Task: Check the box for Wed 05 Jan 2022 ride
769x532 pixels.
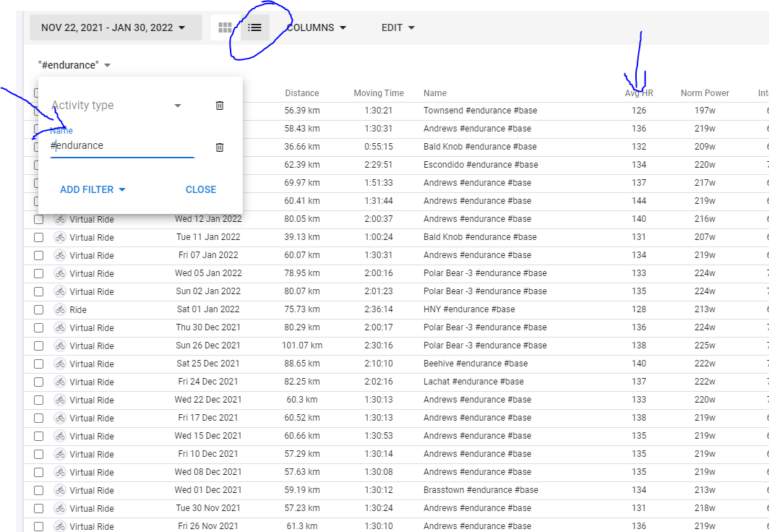Action: click(x=39, y=273)
